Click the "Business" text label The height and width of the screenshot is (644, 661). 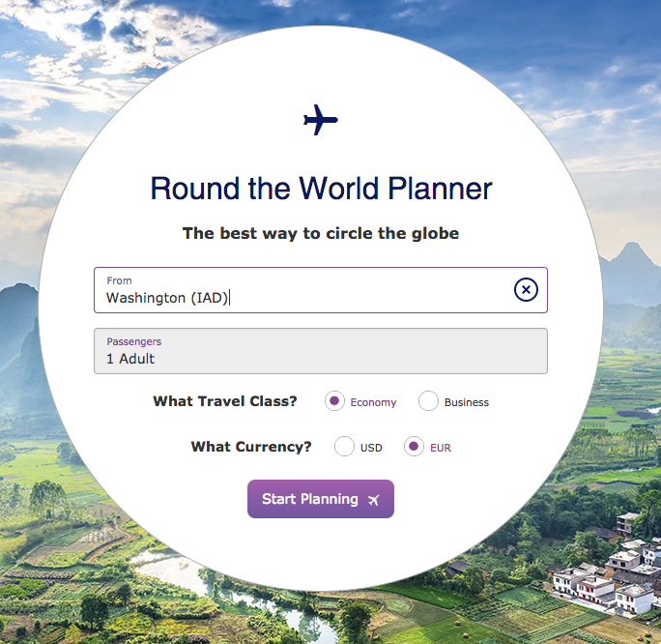(x=467, y=402)
